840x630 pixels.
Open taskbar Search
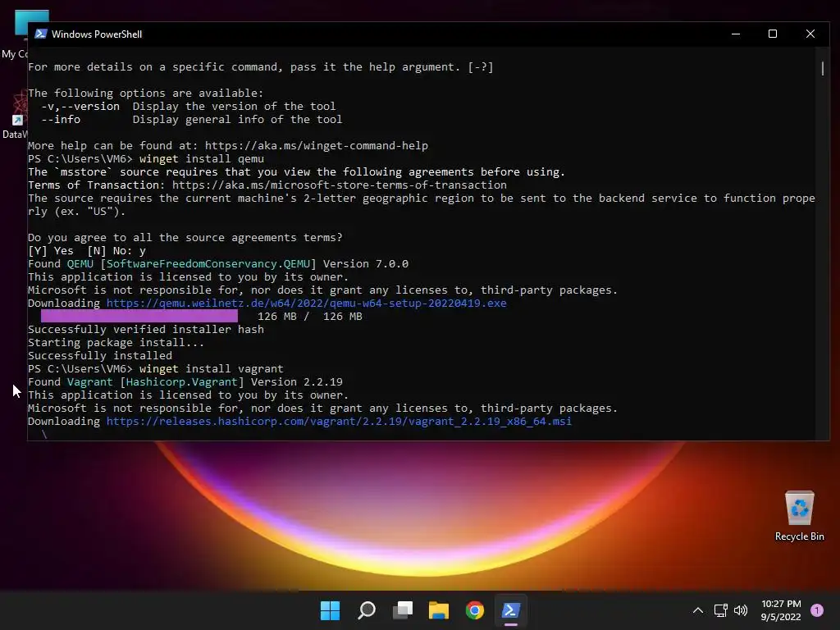tap(367, 610)
